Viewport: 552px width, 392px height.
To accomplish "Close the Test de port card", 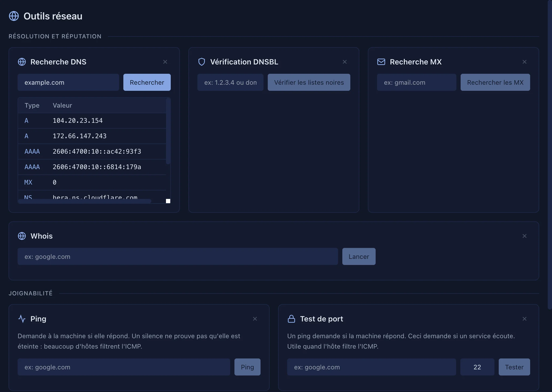I will click(525, 319).
